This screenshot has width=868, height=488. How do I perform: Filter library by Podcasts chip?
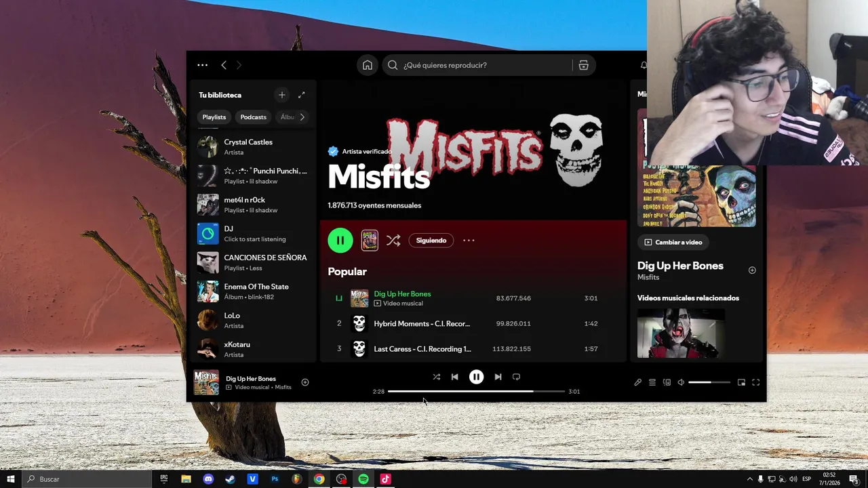(x=253, y=117)
